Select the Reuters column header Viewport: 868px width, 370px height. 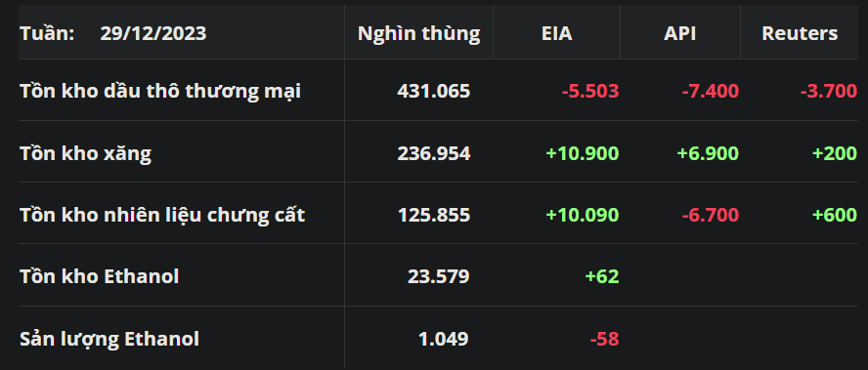point(800,34)
